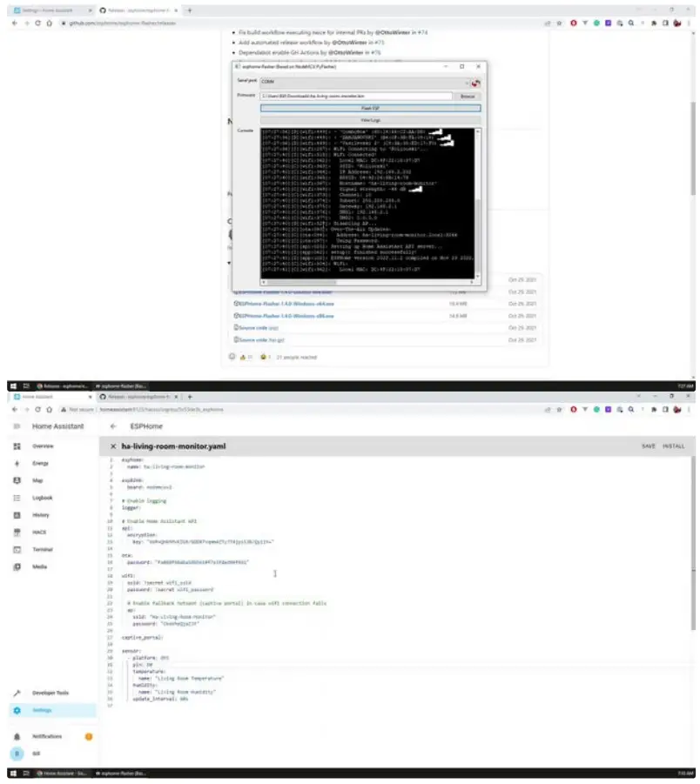Viewport: 700px width, 784px height.
Task: Click the View Logs button
Action: pos(370,120)
